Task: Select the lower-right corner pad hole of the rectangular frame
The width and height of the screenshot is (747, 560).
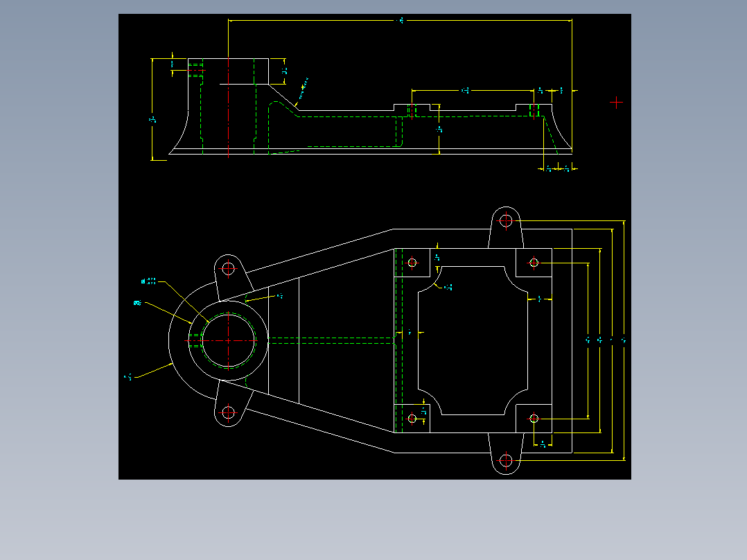Action: [534, 419]
